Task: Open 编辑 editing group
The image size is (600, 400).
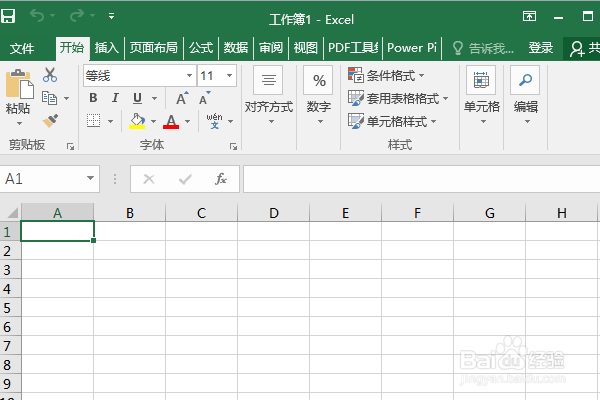Action: (526, 95)
